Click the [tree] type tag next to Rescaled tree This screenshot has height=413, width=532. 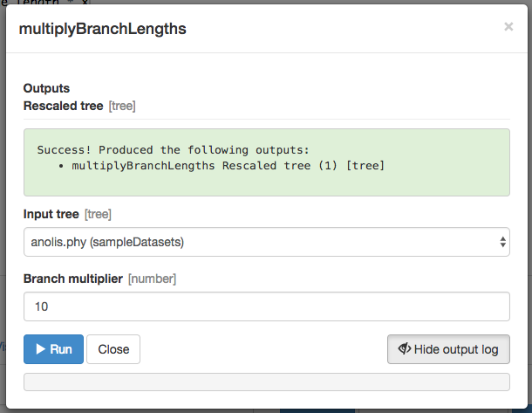(122, 106)
